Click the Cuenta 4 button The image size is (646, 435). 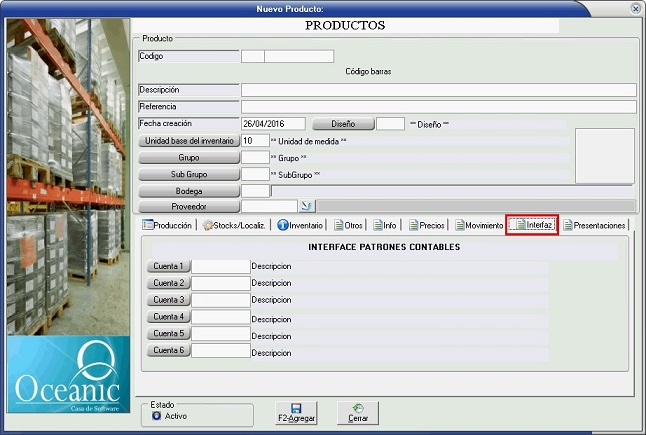[x=168, y=317]
